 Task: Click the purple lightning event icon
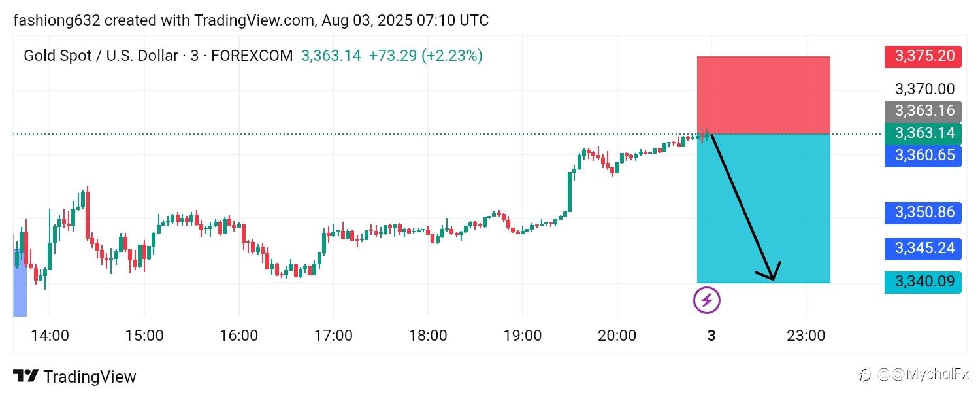706,300
